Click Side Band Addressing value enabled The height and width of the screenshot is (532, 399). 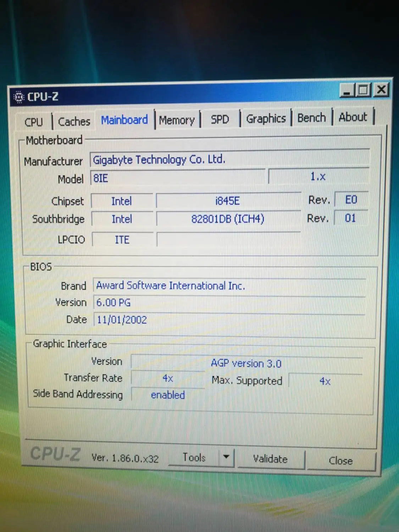point(168,395)
